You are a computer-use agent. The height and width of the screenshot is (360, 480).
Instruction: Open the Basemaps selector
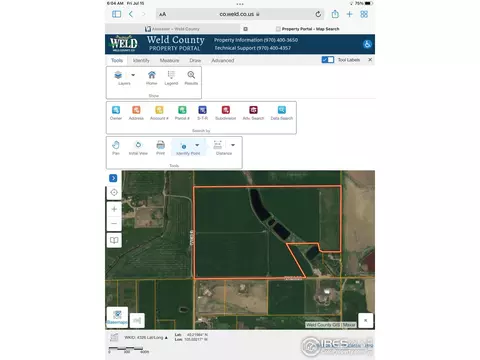click(x=117, y=317)
